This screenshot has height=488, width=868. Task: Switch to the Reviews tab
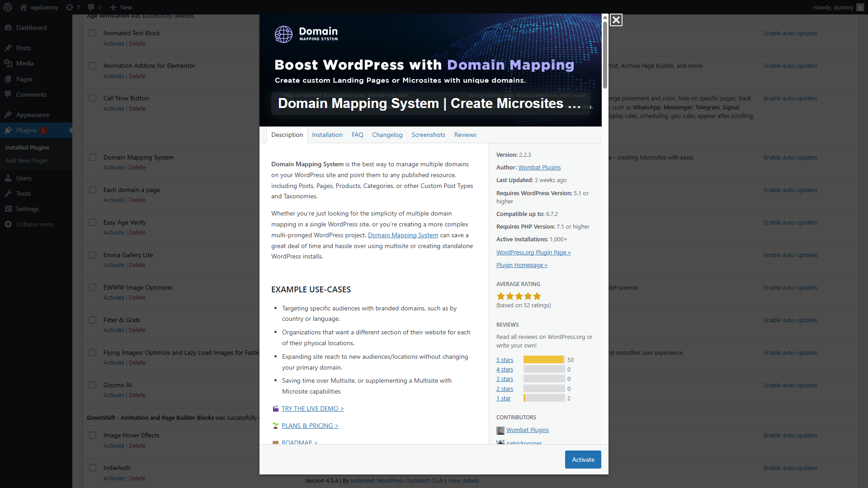[x=465, y=135]
